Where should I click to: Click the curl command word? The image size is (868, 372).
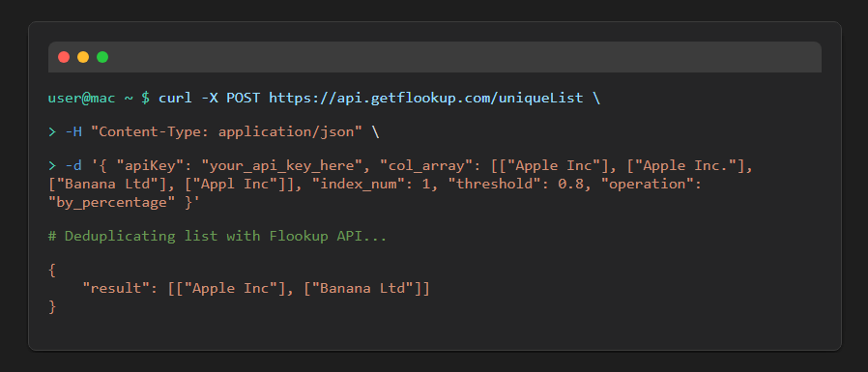click(x=175, y=98)
